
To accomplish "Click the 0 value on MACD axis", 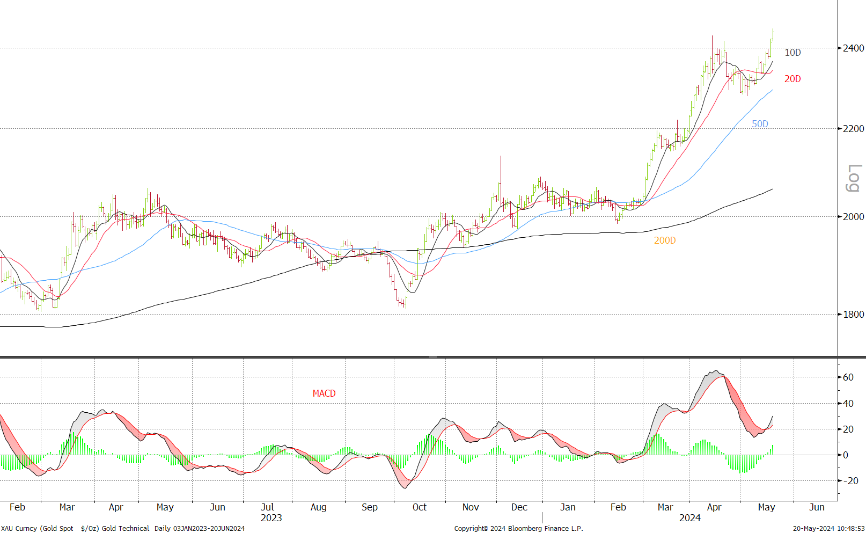I will tap(846, 455).
